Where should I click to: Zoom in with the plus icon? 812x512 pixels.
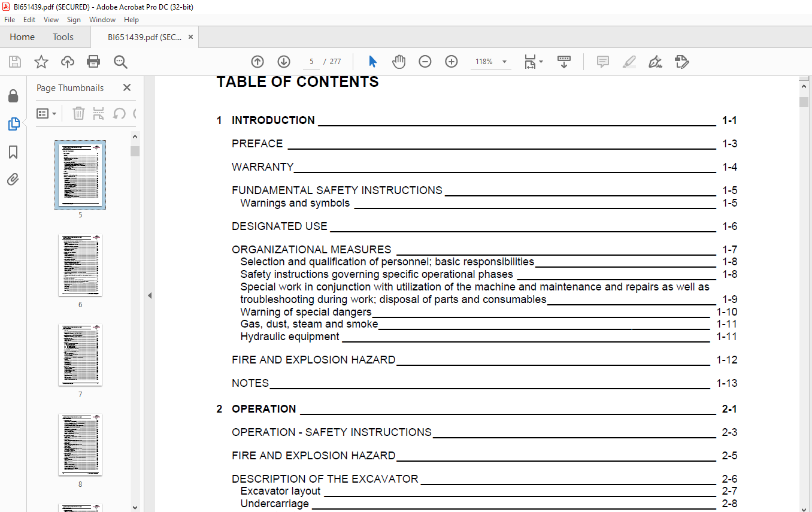(452, 62)
